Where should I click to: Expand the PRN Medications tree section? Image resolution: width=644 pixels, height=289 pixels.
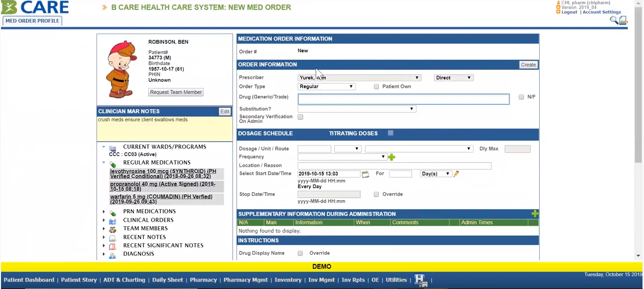(x=104, y=212)
